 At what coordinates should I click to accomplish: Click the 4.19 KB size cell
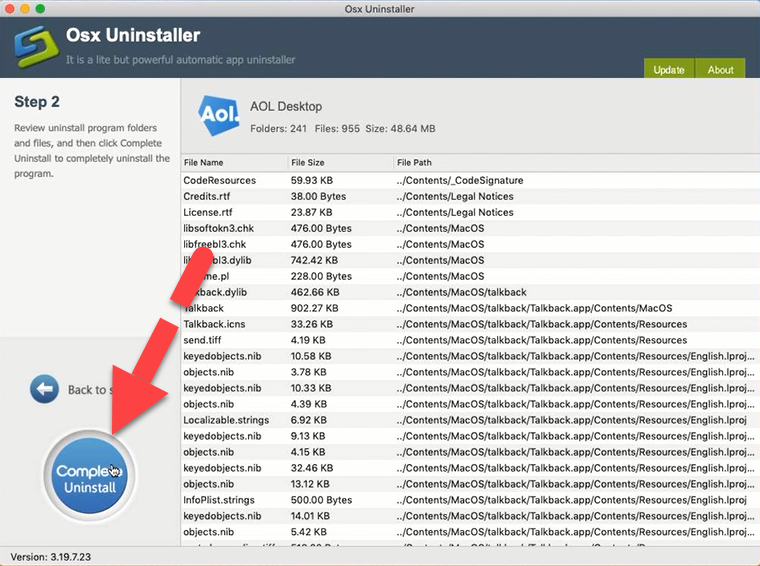(x=308, y=340)
